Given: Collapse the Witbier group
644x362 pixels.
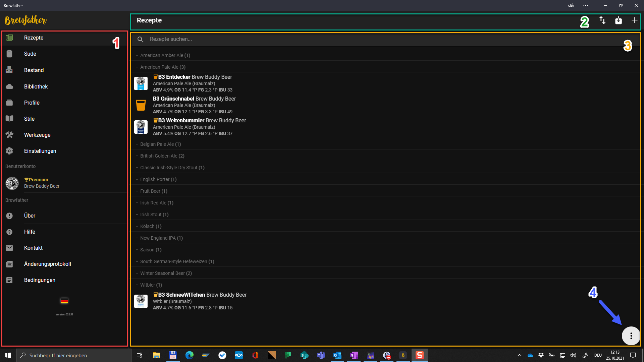Looking at the screenshot, I should (x=151, y=285).
